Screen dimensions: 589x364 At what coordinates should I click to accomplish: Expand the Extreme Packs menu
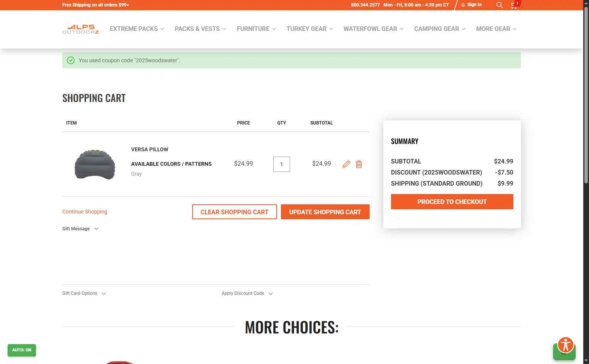tap(137, 29)
